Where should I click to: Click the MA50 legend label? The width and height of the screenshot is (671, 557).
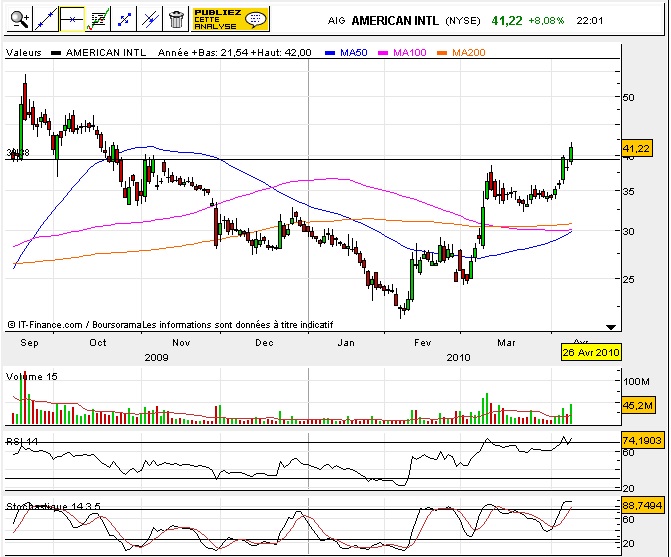click(353, 53)
